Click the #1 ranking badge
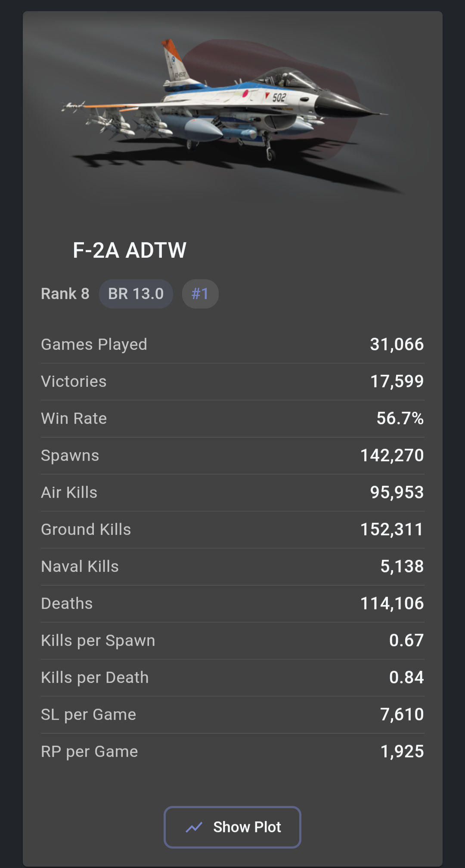This screenshot has height=868, width=465. tap(200, 294)
